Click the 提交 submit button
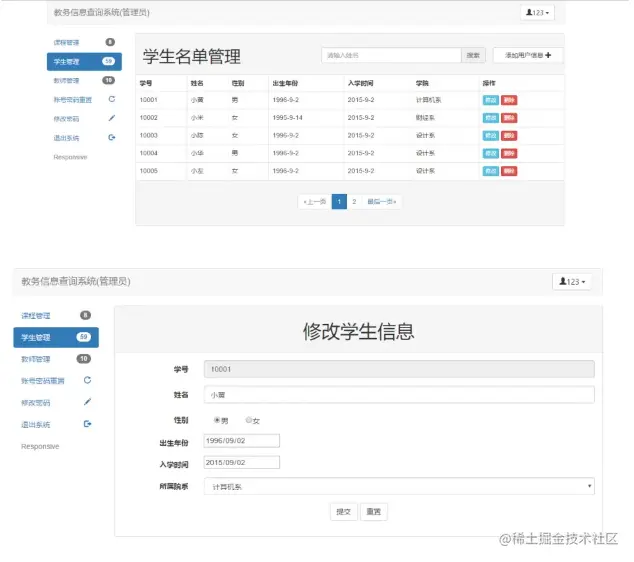Viewport: 634px width, 562px height. tap(344, 512)
